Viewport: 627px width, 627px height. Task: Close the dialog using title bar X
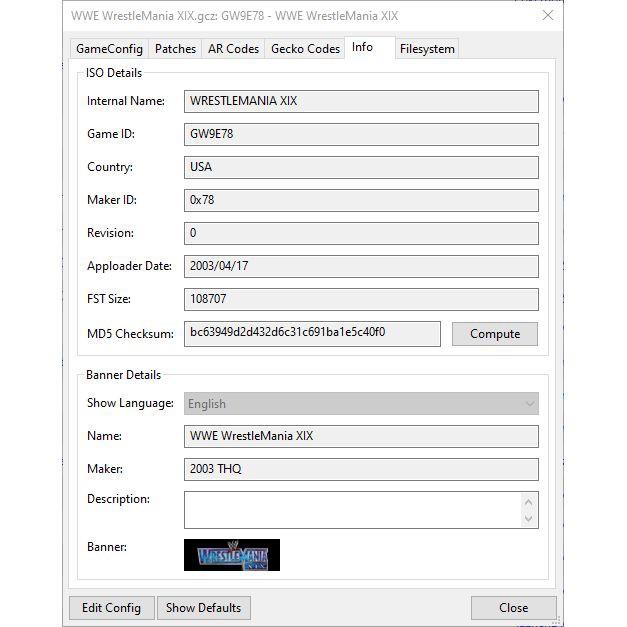(548, 16)
